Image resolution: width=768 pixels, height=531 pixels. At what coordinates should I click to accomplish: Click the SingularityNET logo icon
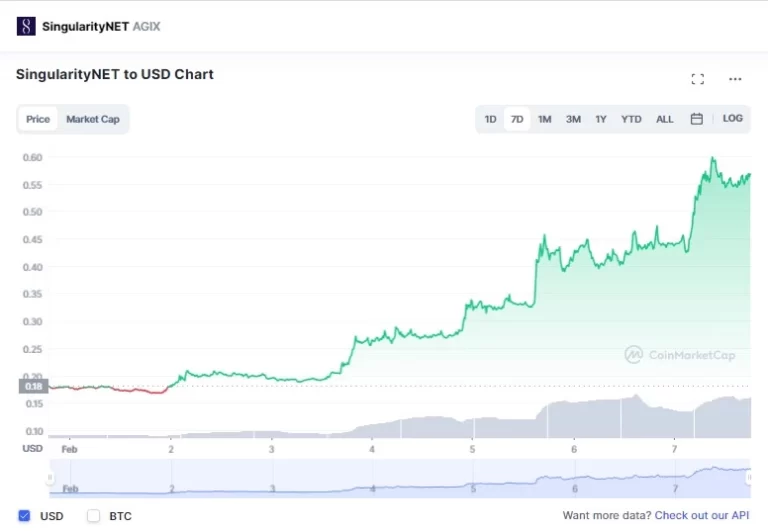pyautogui.click(x=26, y=26)
